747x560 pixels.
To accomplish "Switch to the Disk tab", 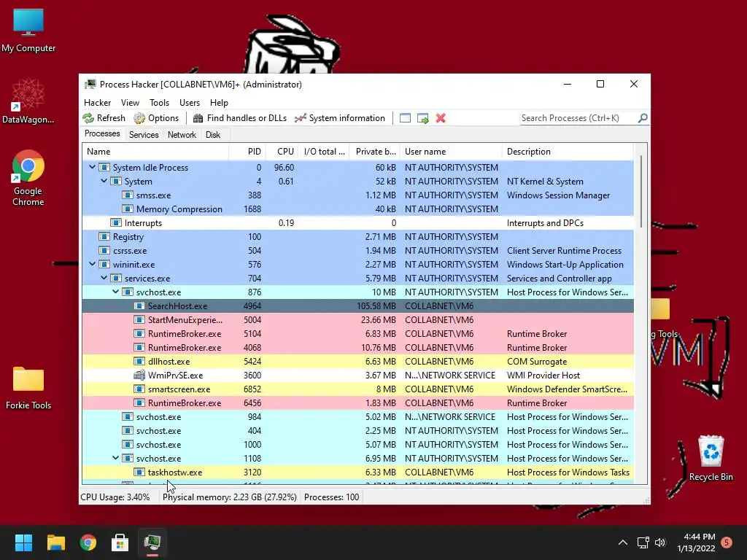I will [213, 135].
